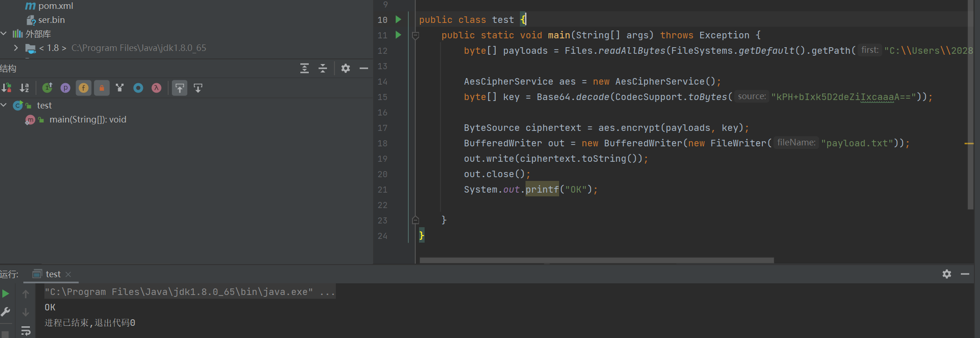Toggle the fork-shaped grouping icon
Viewport: 980px width, 338px height.
(120, 88)
